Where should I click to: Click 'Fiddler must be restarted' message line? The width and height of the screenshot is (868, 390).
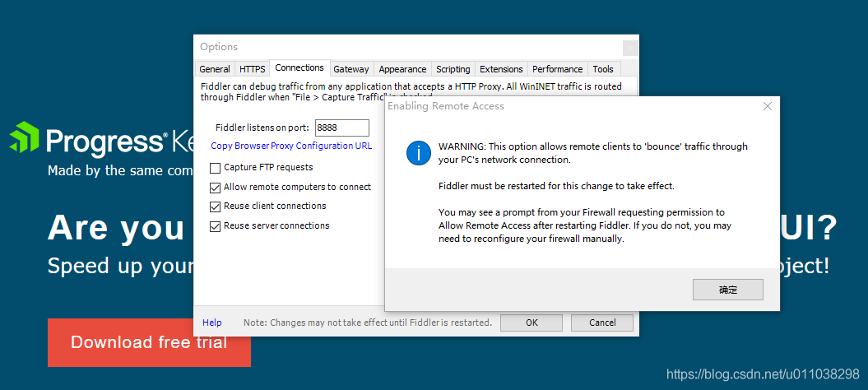556,187
